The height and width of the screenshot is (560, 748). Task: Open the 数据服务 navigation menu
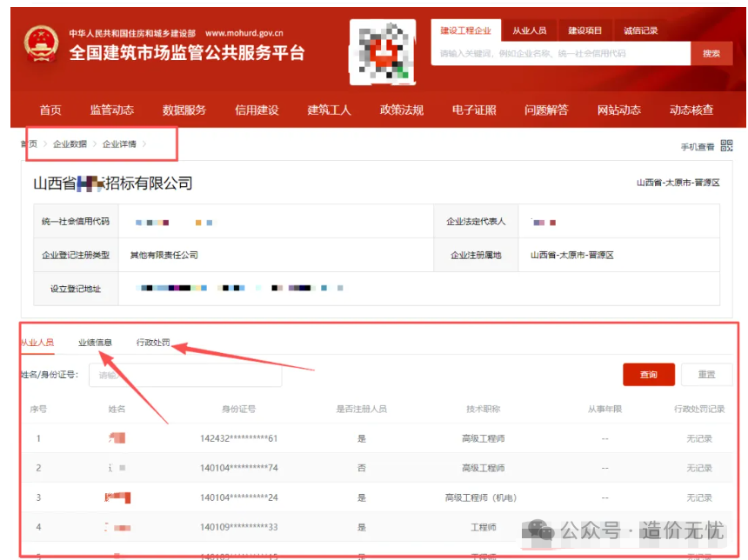click(x=184, y=110)
